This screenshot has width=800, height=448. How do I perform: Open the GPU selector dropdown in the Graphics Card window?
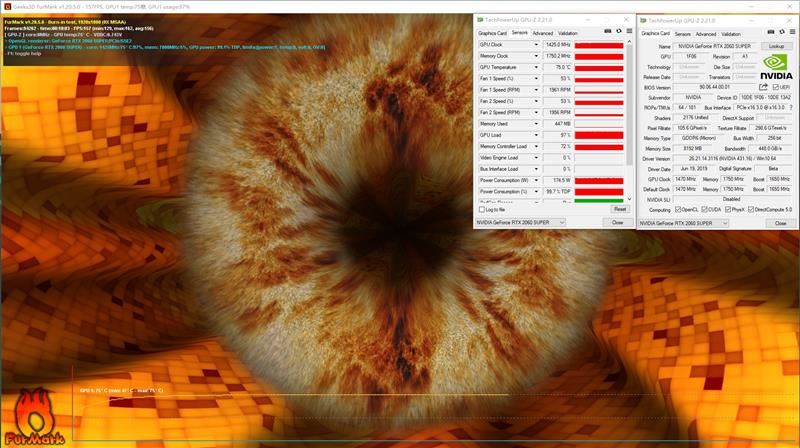tap(684, 223)
